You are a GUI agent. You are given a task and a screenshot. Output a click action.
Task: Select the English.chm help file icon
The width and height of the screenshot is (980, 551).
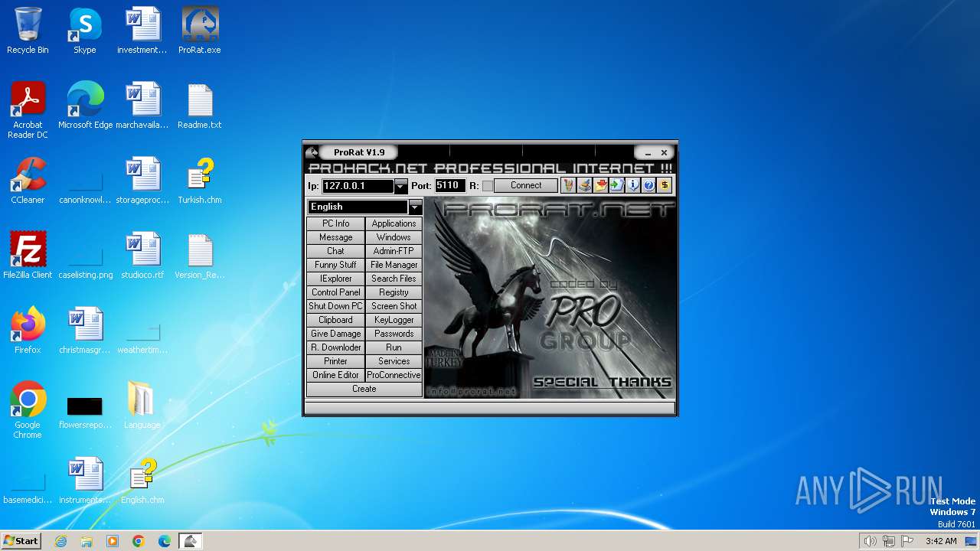(x=142, y=481)
